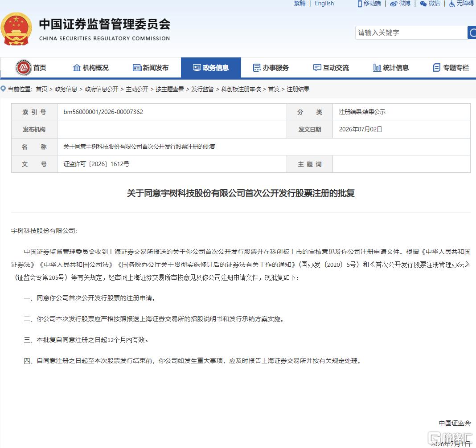Open the 办事服务 menu item
This screenshot has width=476, height=448.
pos(271,68)
